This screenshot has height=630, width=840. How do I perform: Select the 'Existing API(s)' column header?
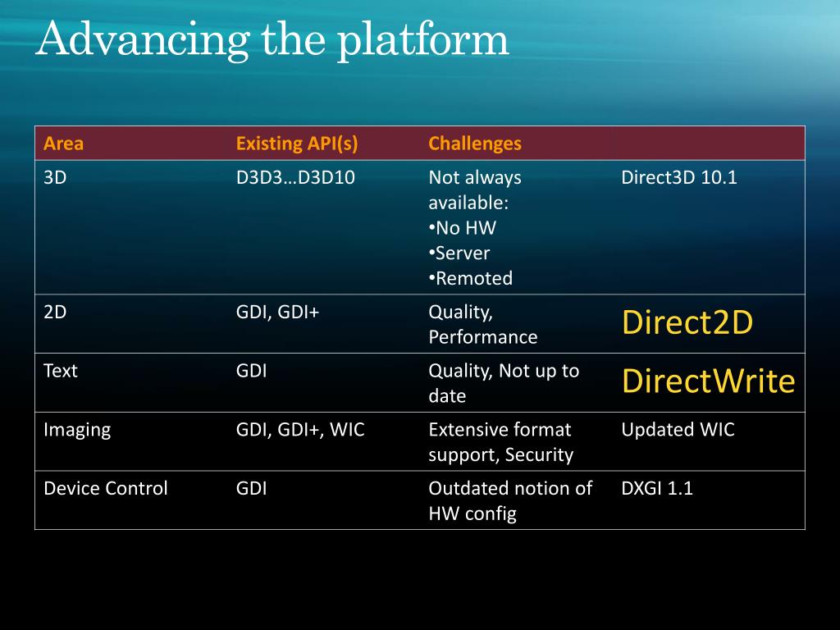click(x=297, y=144)
